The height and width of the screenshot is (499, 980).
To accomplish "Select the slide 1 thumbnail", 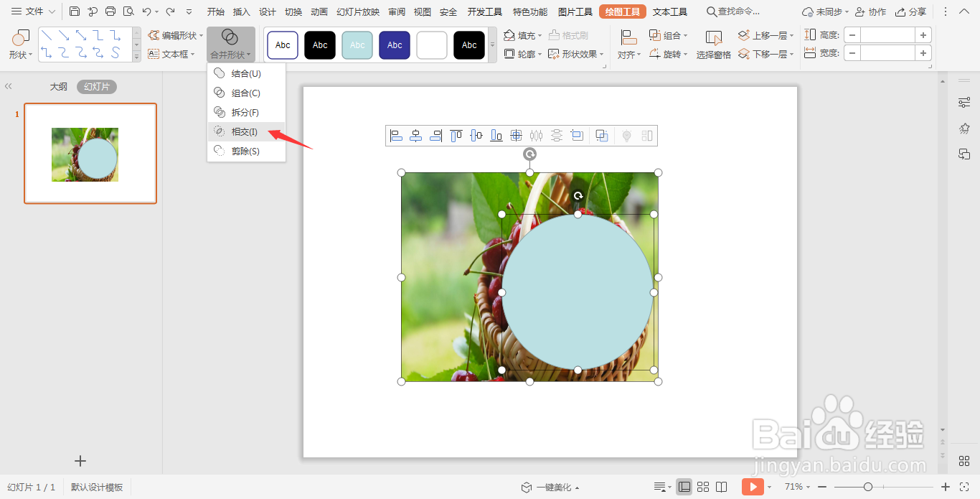I will pos(90,154).
